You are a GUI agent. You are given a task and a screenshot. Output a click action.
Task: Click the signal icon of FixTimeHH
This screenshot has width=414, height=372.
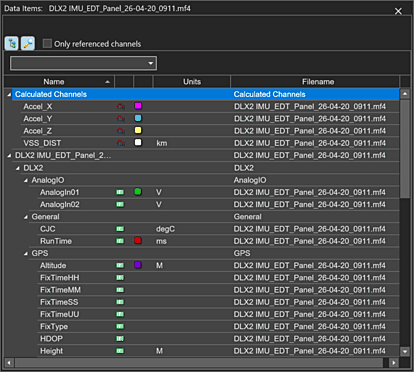coord(120,277)
